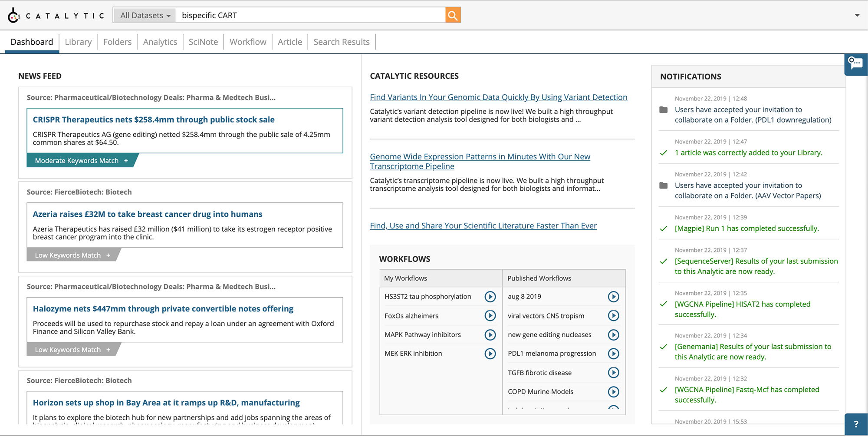Viewport: 868px width, 437px height.
Task: Switch to the Library tab
Action: tap(78, 42)
